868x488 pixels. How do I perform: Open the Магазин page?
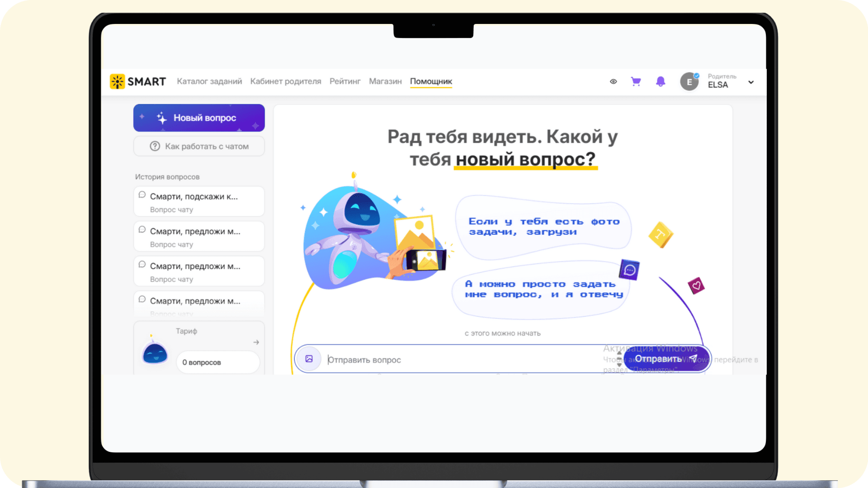(385, 81)
